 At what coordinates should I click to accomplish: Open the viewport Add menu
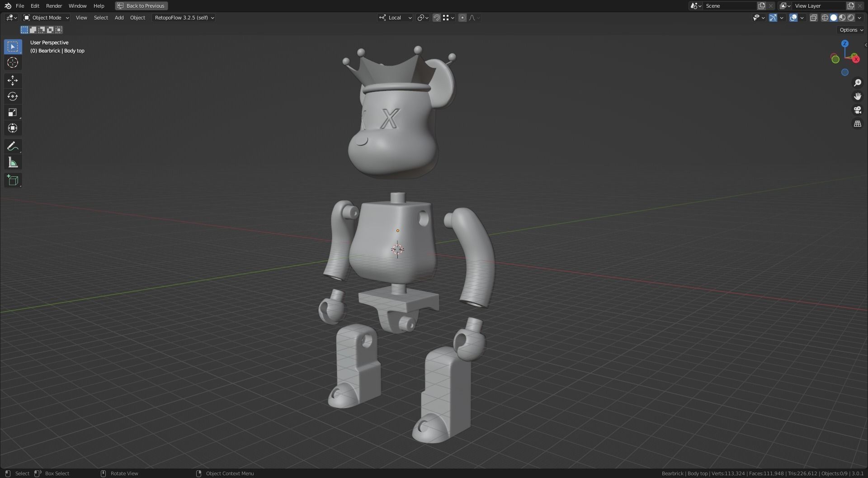tap(119, 18)
